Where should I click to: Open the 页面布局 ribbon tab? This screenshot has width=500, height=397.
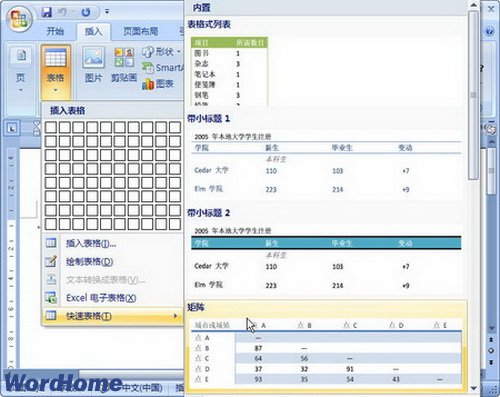140,31
